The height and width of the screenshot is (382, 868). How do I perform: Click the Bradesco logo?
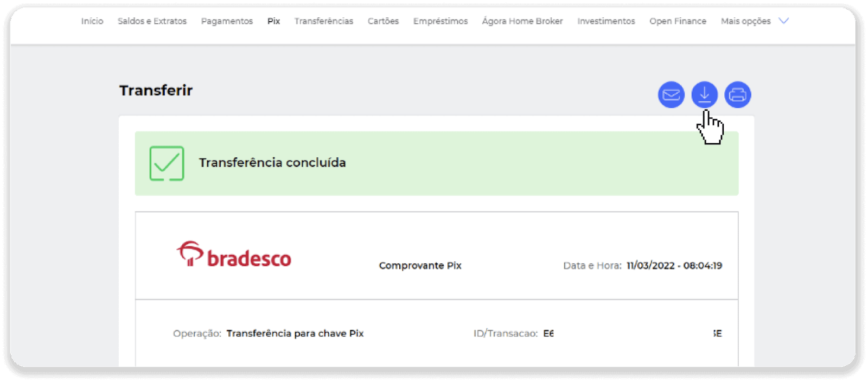pyautogui.click(x=234, y=254)
